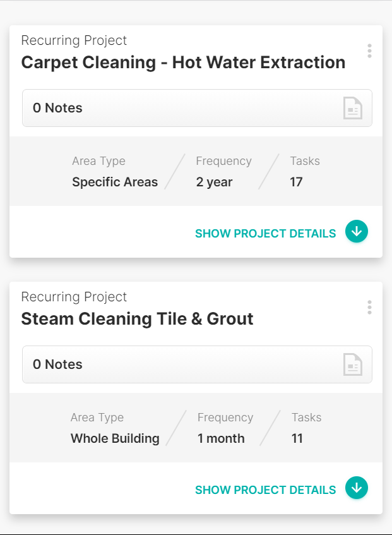Screen dimensions: 392x535
Task: Click teal down-arrow circle in Carpet Cleaning card
Action: [357, 232]
